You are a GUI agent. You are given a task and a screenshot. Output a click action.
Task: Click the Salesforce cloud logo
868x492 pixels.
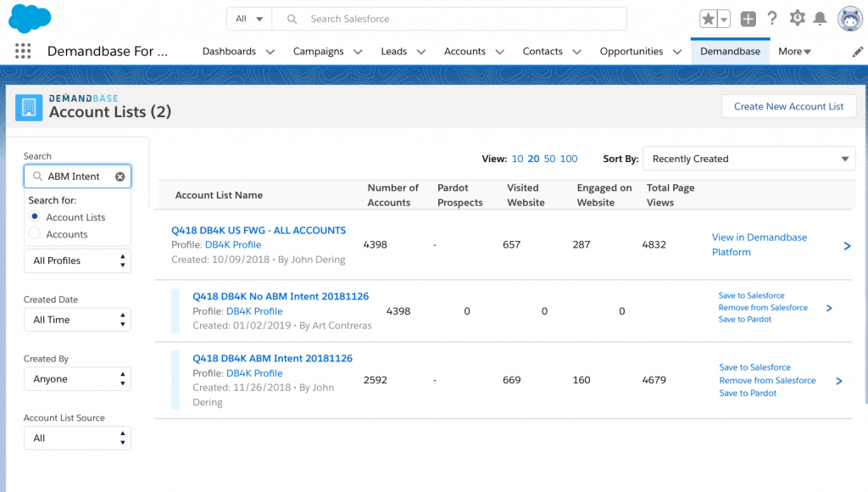click(x=30, y=18)
